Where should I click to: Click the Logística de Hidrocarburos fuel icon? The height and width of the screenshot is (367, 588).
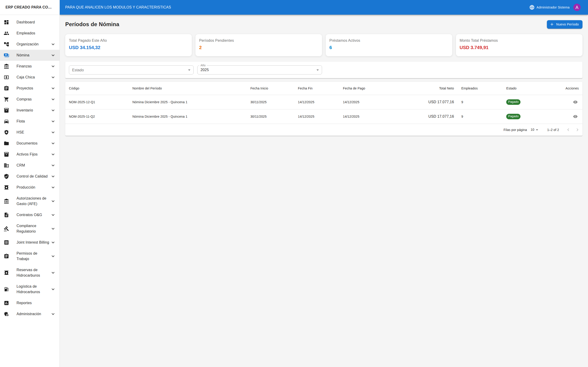(x=7, y=289)
